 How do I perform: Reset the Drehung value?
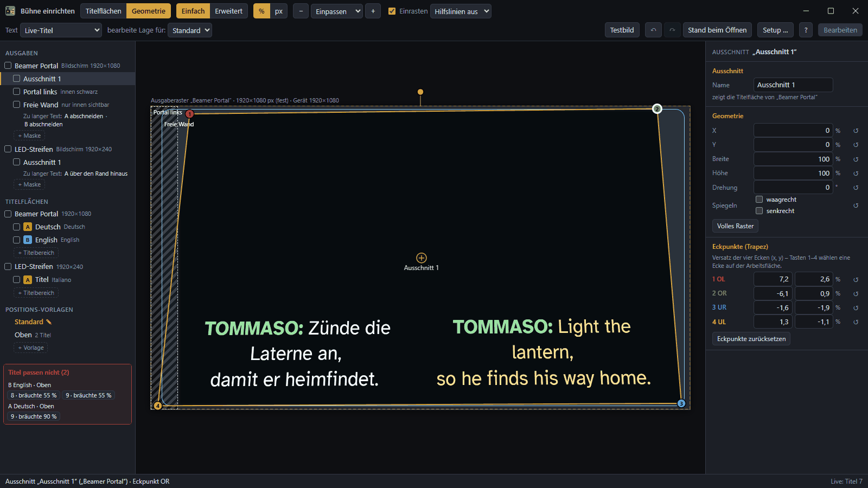click(x=856, y=188)
